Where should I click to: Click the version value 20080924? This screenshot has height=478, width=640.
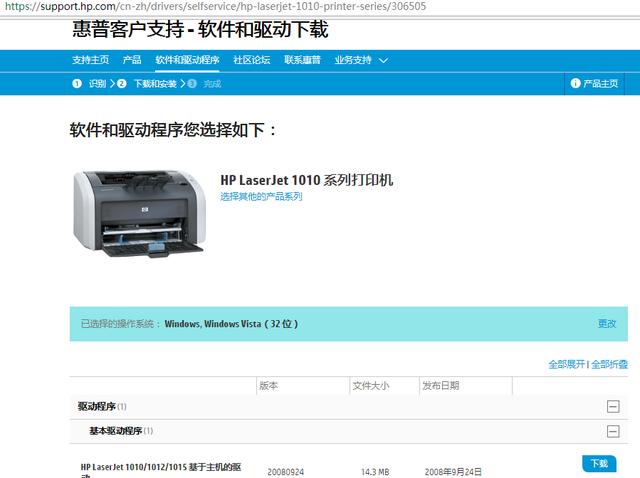pos(286,472)
